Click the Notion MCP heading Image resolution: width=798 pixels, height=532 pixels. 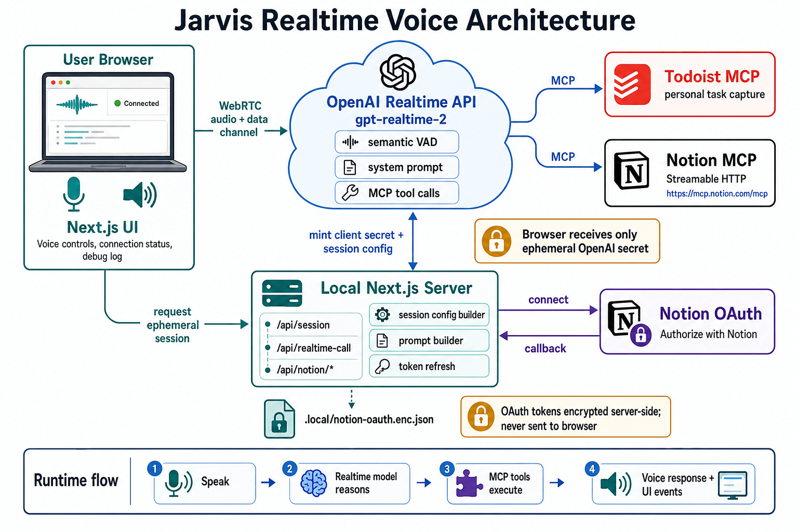tap(711, 160)
